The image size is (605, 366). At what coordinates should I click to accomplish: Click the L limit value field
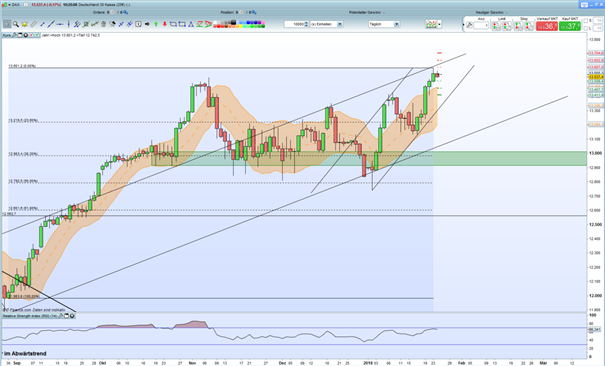tap(598, 28)
